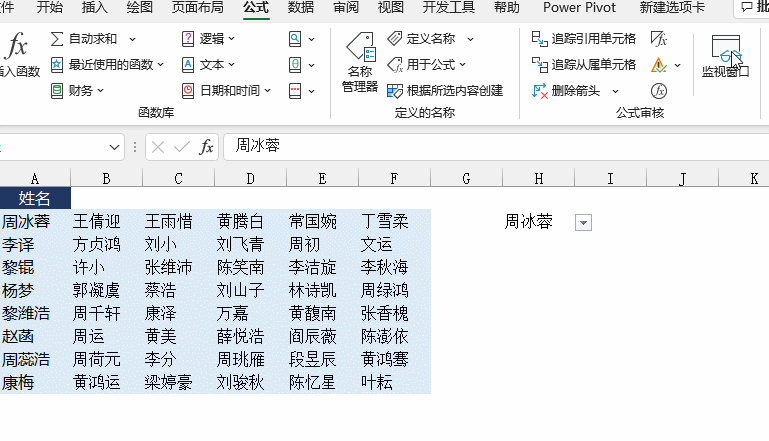Expand the AutoSum dropdown arrow
Screen dimensions: 769x441
pyautogui.click(x=132, y=39)
